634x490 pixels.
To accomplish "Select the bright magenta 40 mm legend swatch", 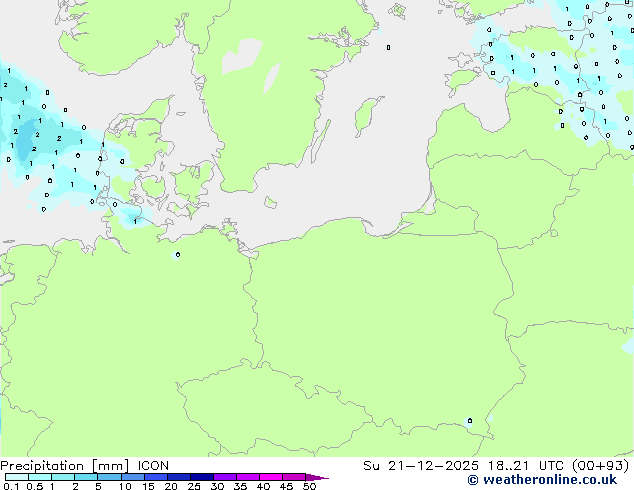I will coord(271,477).
